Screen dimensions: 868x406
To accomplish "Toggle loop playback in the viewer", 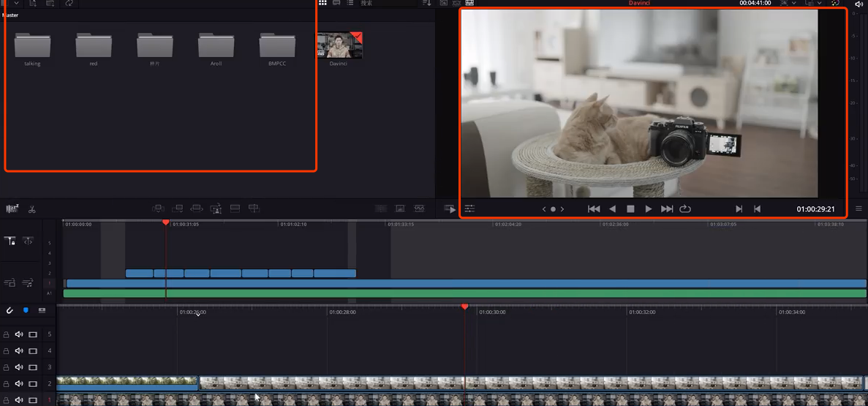I will tap(685, 208).
